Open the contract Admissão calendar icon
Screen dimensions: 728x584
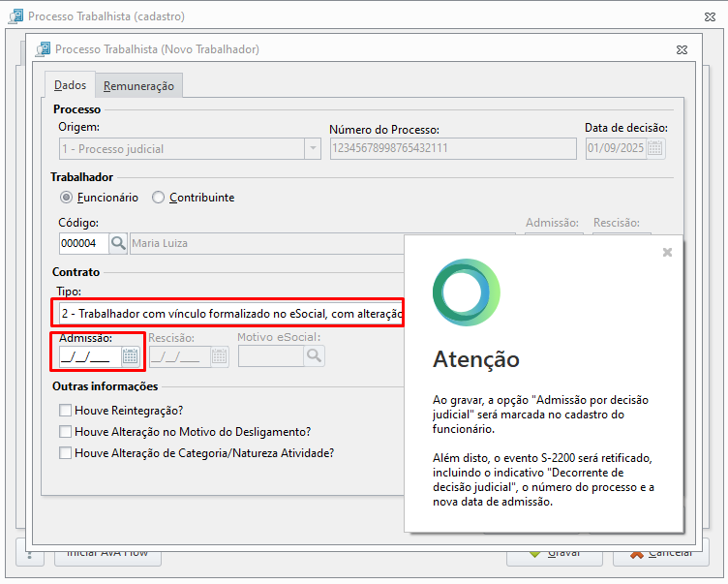[131, 356]
